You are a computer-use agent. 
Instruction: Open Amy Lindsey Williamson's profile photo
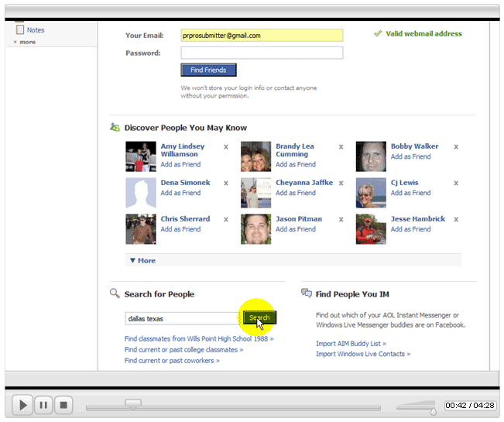(x=141, y=156)
